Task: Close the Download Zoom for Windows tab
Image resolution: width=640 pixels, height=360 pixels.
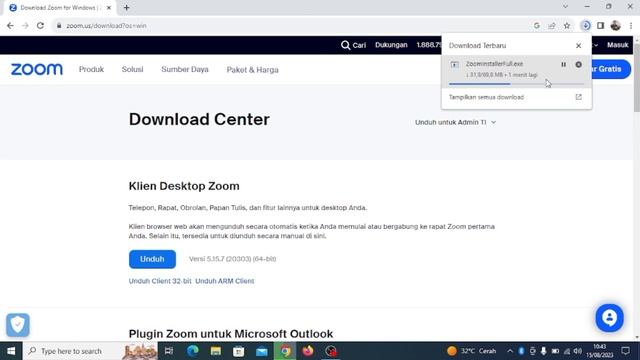Action: click(109, 7)
